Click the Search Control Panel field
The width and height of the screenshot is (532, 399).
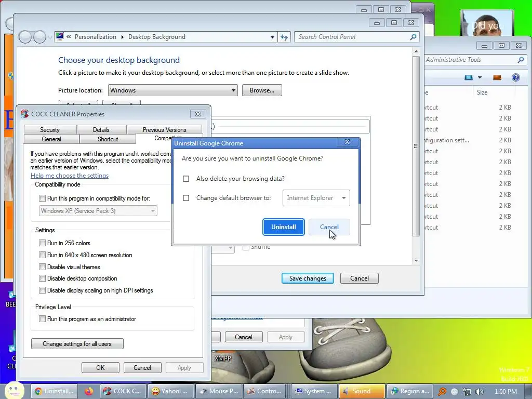click(356, 37)
